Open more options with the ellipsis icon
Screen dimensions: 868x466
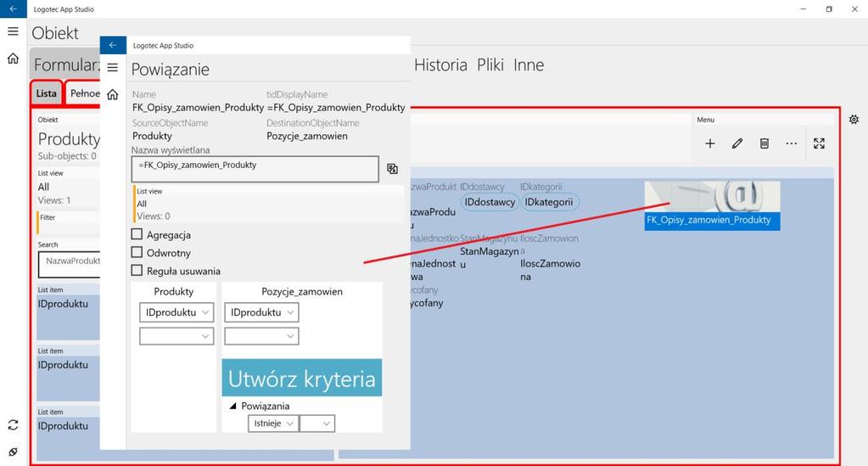(792, 143)
